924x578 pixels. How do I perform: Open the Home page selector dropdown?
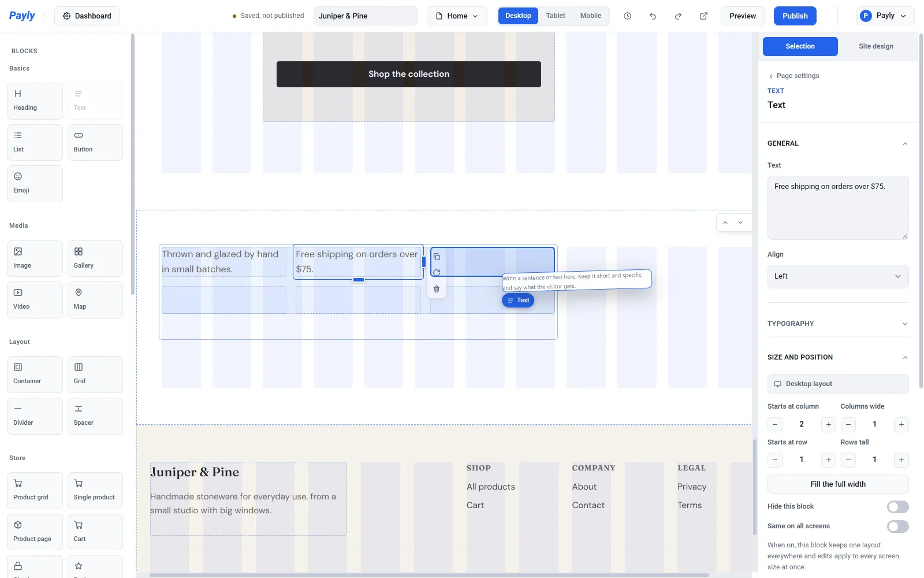(457, 16)
